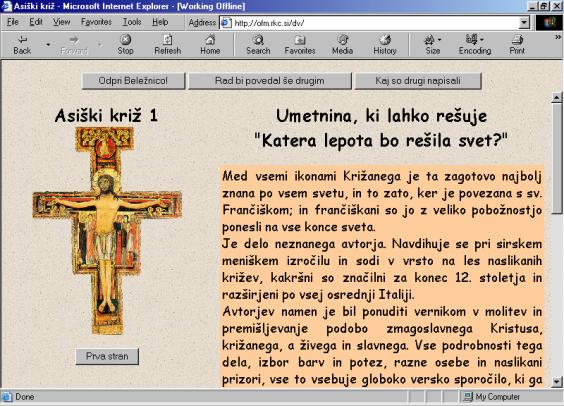Image resolution: width=564 pixels, height=406 pixels.
Task: Click 'Umetnina, ki lahko rešuje' heading
Action: point(381,116)
